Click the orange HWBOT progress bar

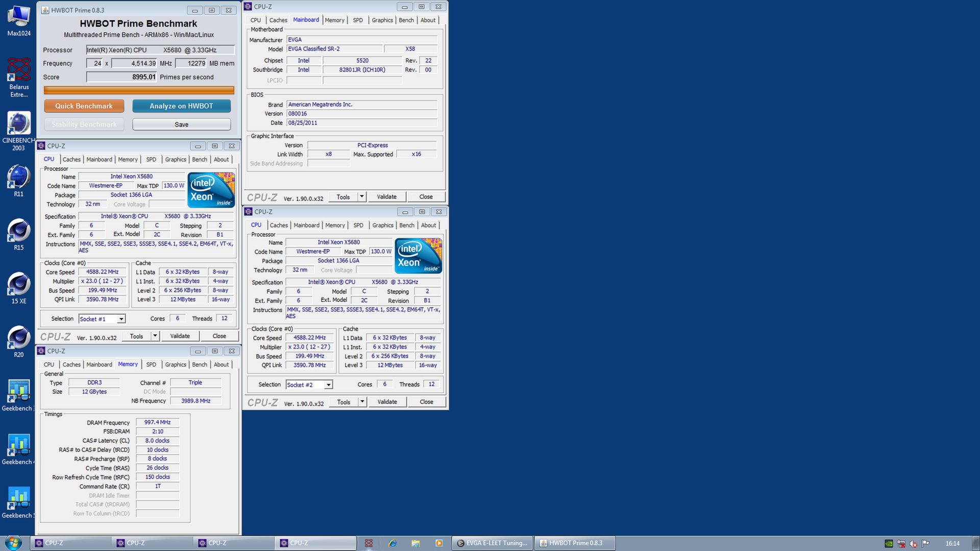139,90
